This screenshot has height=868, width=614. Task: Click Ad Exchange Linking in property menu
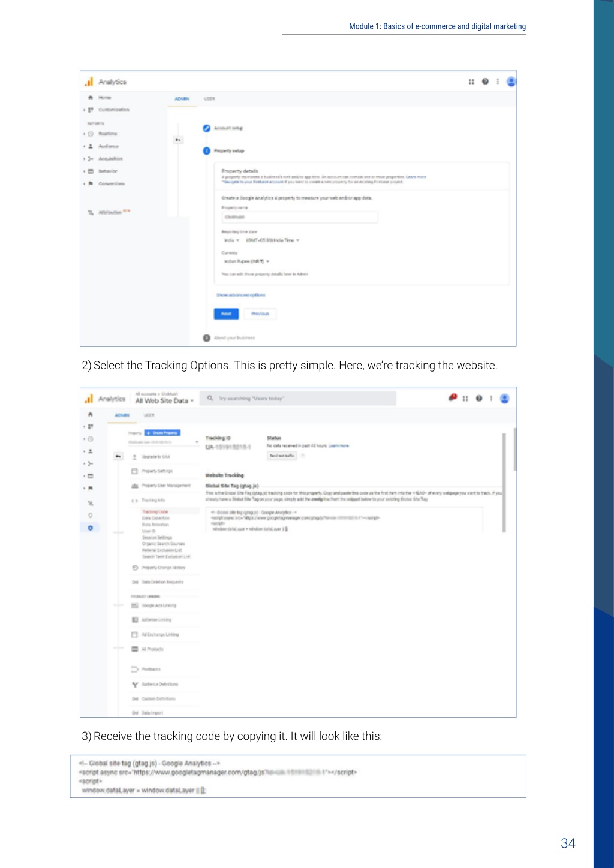click(155, 635)
